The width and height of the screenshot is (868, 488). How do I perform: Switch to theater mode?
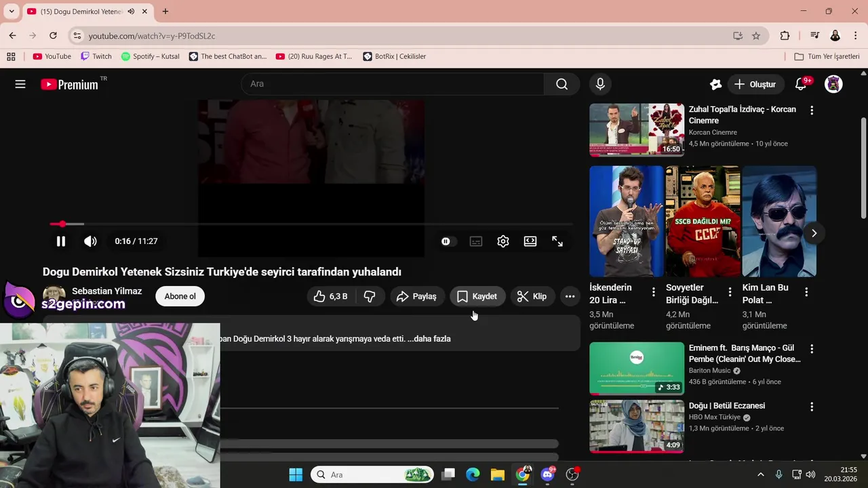(x=530, y=241)
